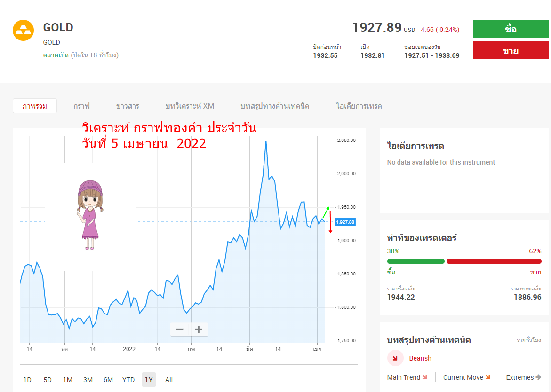Click the เมย month axis label

317,349
